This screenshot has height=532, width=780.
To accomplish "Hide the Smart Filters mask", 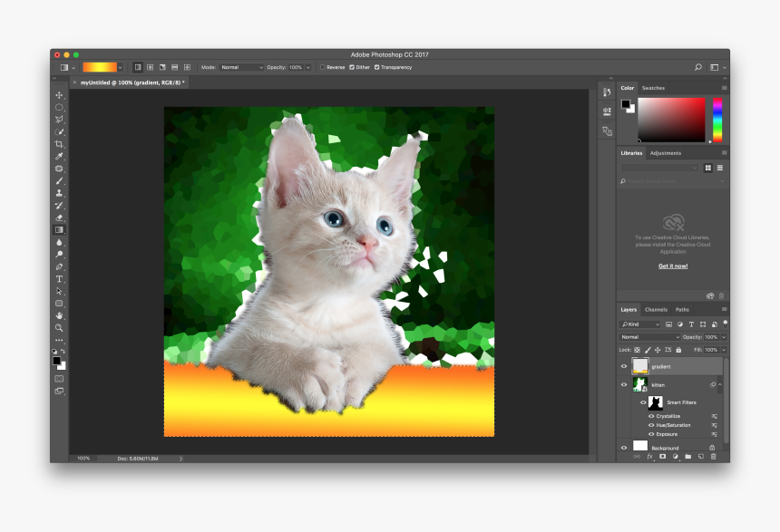I will point(643,402).
